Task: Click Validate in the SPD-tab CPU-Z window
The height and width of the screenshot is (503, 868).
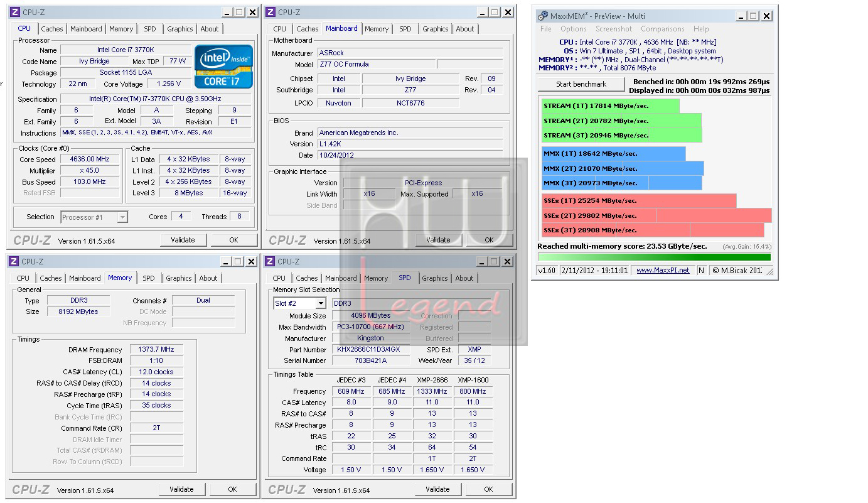Action: point(437,489)
